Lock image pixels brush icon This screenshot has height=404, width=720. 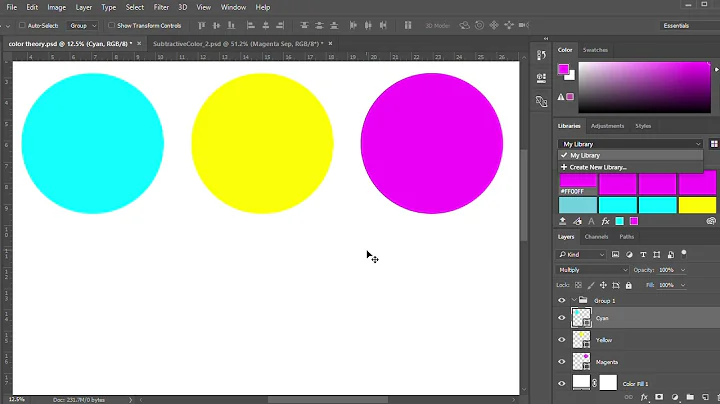[x=591, y=285]
